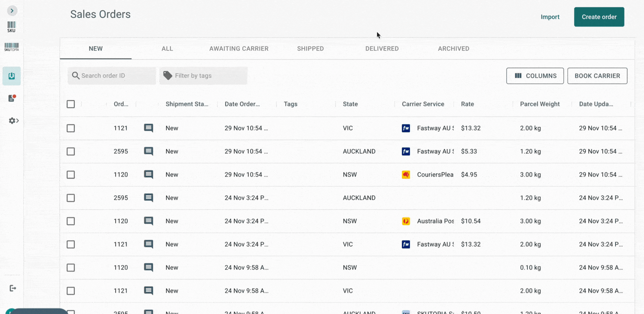
Task: Select checkbox for order 2595 dated 29 Nov 10:54
Action: pos(71,151)
